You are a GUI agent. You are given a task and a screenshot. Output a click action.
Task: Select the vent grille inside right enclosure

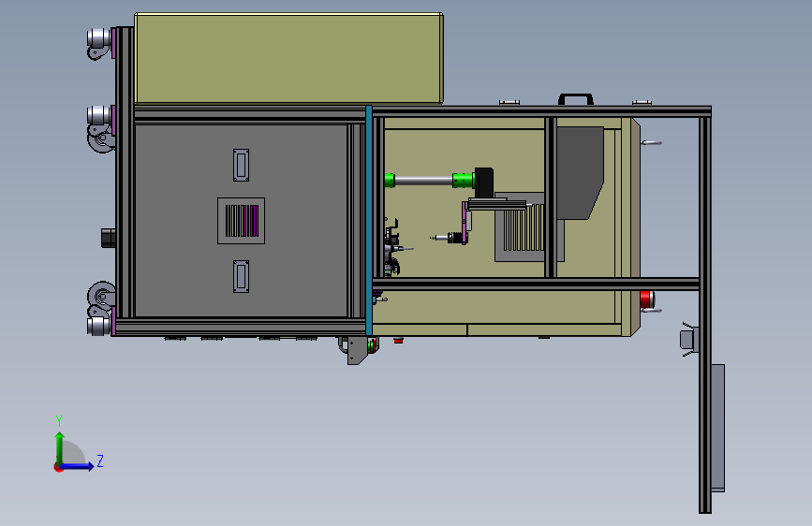pyautogui.click(x=524, y=226)
